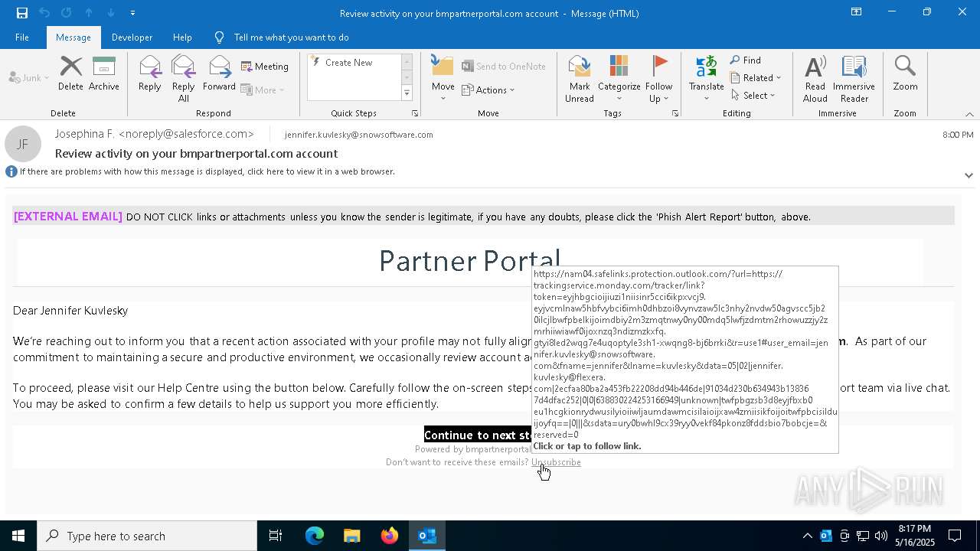Viewport: 980px width, 551px height.
Task: Click the Zoom magnifier
Action: click(905, 73)
